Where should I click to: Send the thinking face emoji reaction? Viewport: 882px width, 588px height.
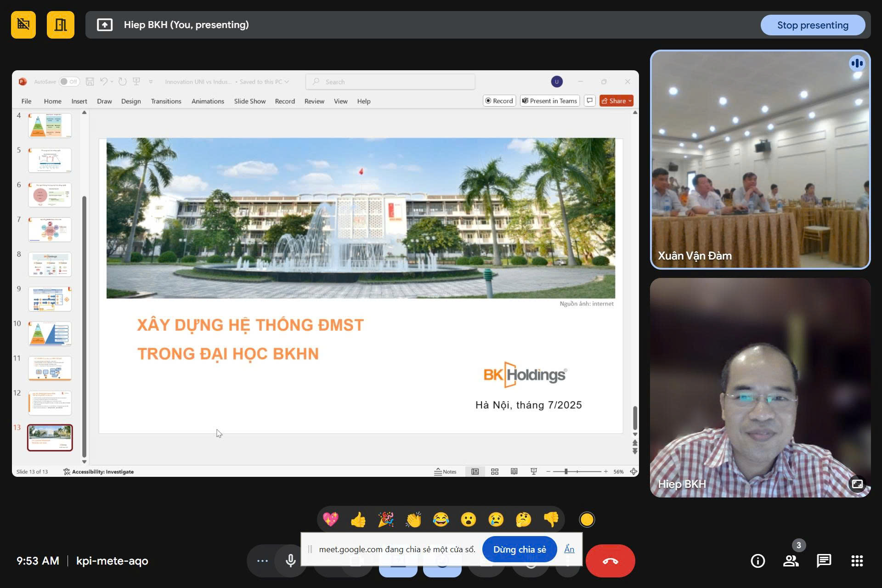coord(523,520)
